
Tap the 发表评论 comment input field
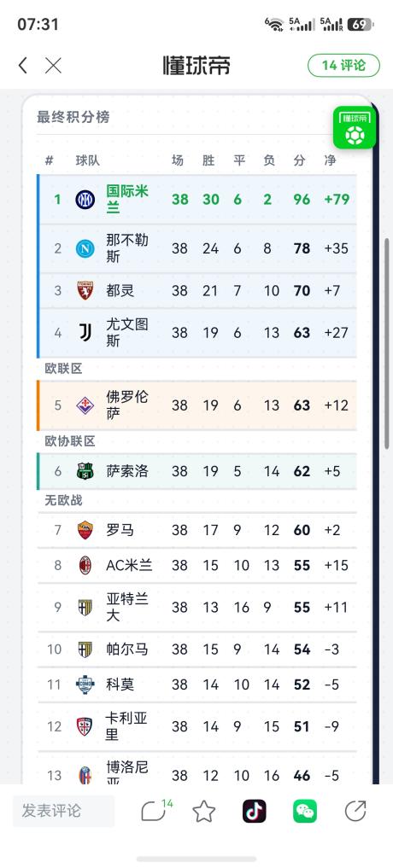tap(63, 811)
